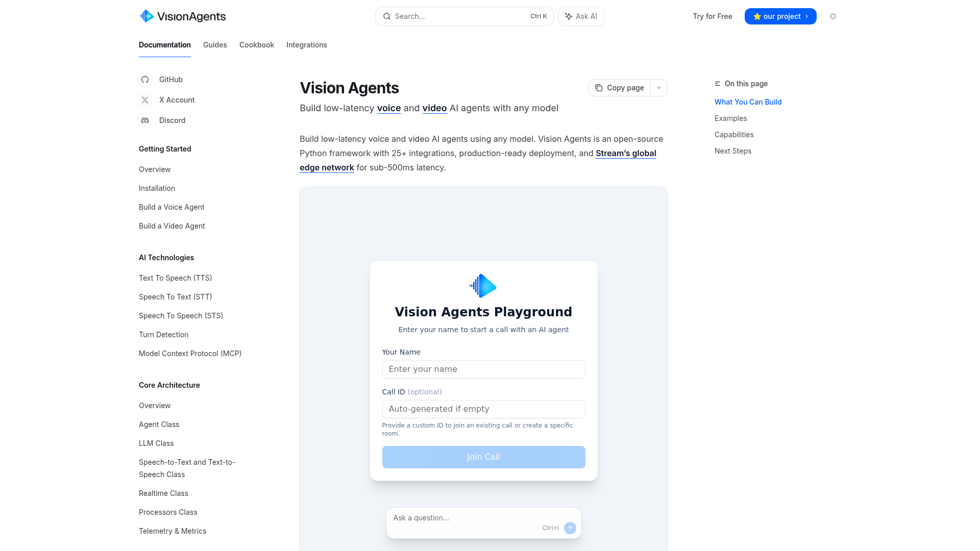
Task: Switch to the Guides tab
Action: (x=215, y=45)
